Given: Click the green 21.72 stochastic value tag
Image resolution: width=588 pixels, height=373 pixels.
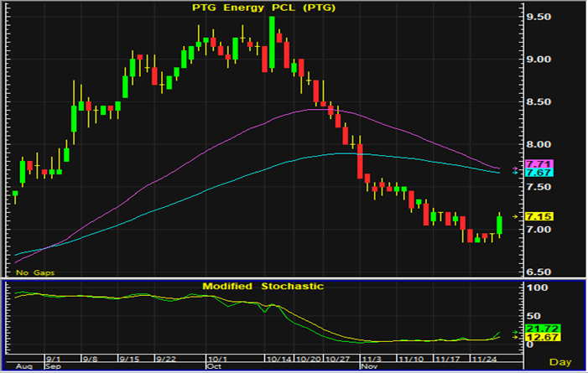Looking at the screenshot, I should (x=537, y=329).
